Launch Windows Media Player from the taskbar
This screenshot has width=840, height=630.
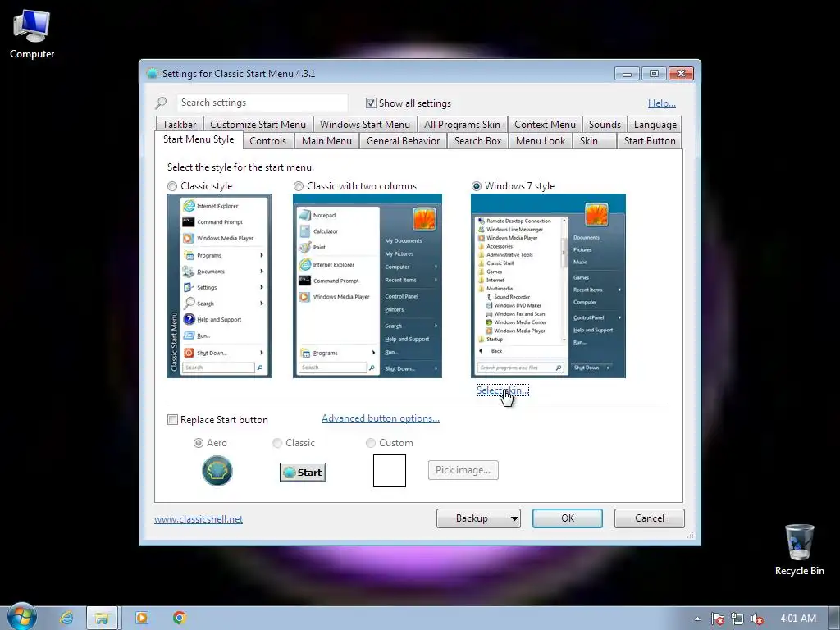point(141,619)
